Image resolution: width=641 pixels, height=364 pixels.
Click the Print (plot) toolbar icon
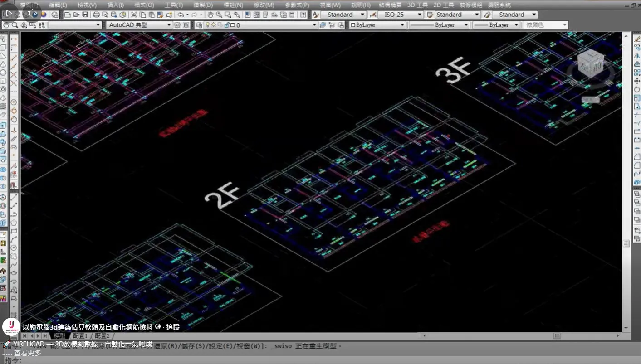coord(96,15)
